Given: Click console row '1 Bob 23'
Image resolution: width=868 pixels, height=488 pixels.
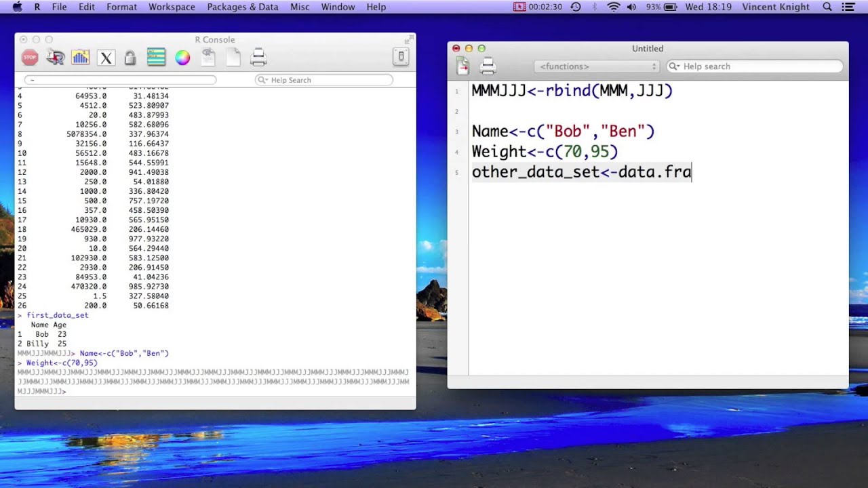Looking at the screenshot, I should (41, 334).
